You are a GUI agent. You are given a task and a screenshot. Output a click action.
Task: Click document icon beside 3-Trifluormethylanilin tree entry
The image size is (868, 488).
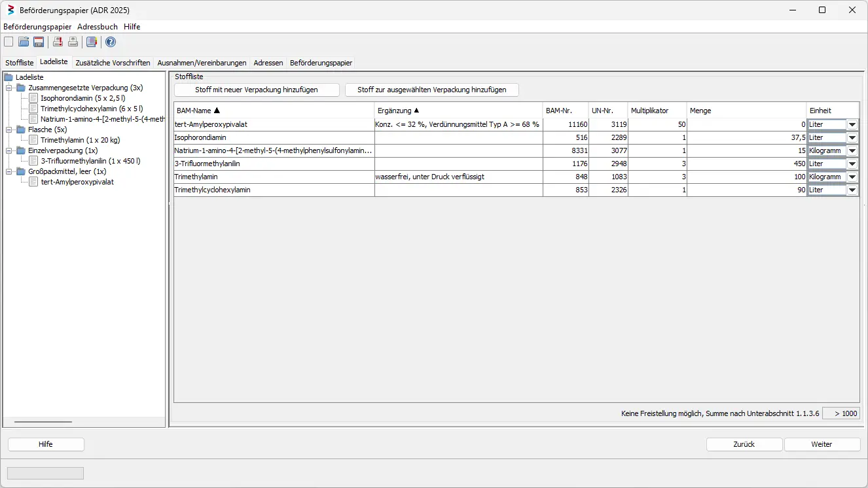coord(33,161)
